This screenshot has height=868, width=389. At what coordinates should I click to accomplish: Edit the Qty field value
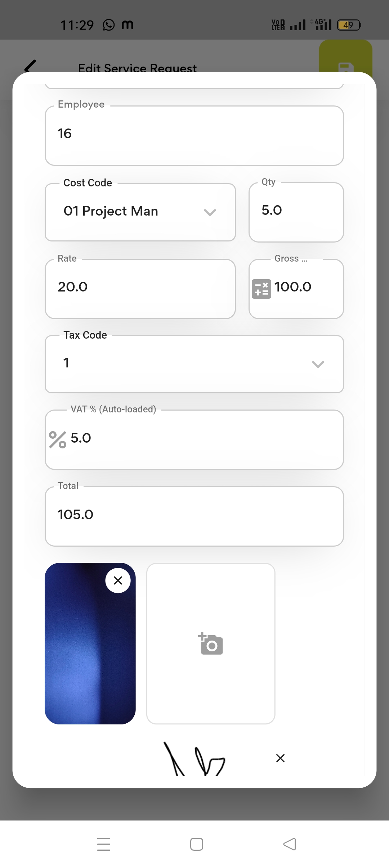click(296, 212)
